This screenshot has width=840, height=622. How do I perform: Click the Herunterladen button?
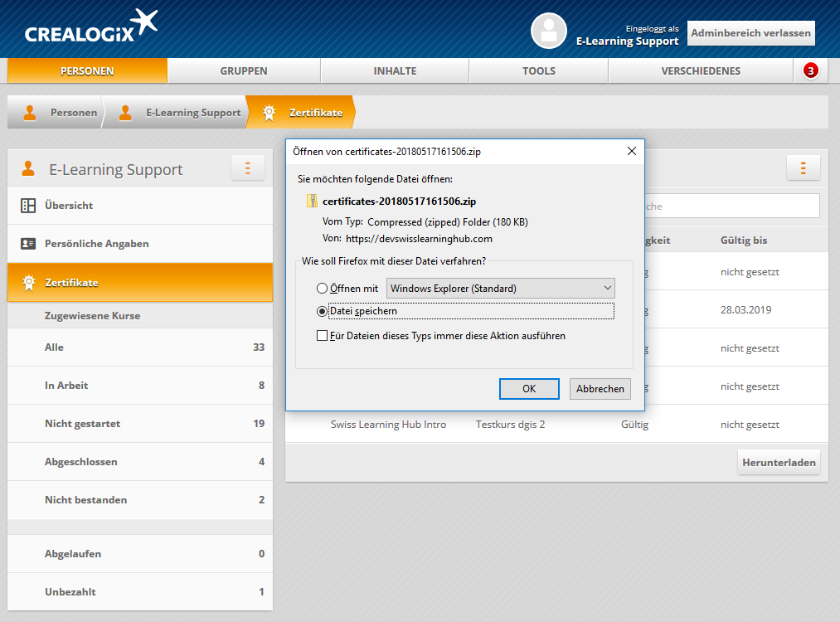click(x=779, y=463)
